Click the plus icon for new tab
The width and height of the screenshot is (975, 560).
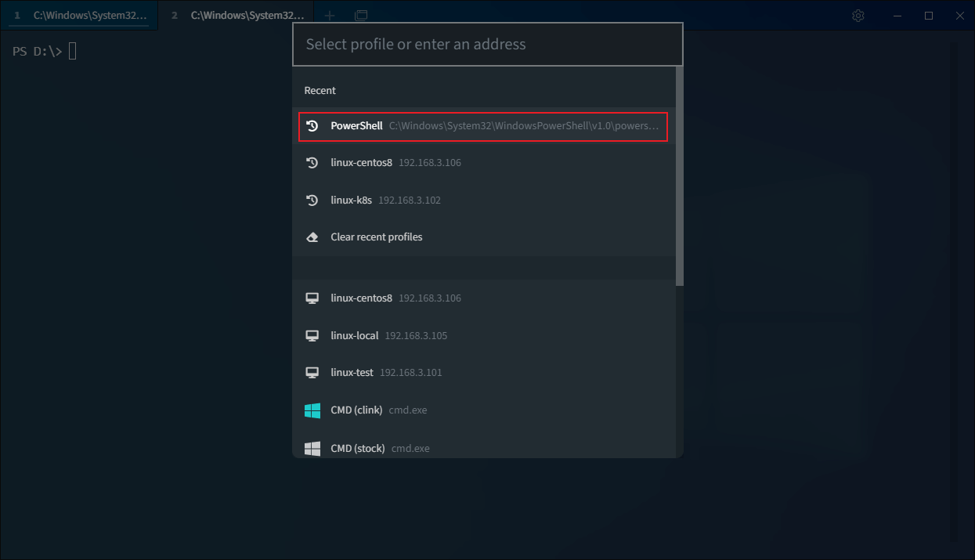coord(330,16)
